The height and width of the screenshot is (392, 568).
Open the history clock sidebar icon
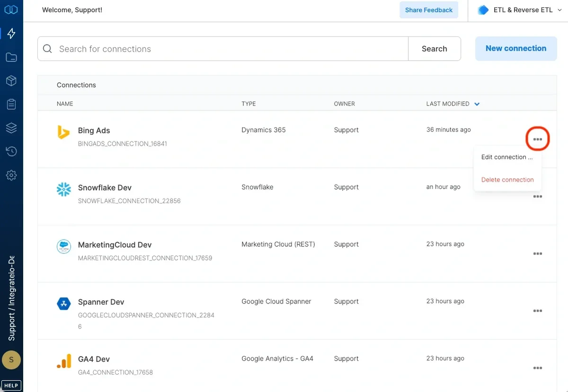coord(11,151)
